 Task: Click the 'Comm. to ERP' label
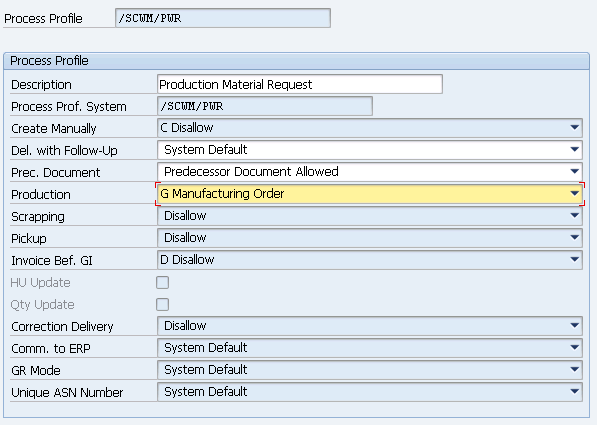pos(51,349)
